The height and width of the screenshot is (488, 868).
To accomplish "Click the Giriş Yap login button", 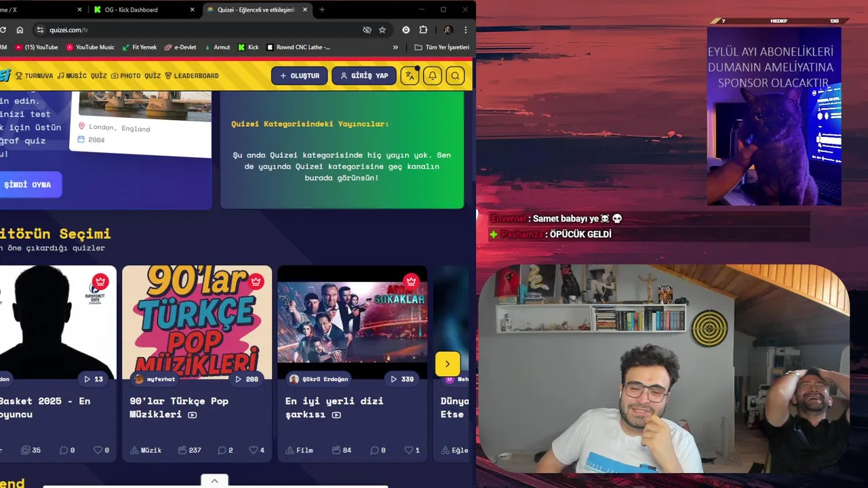I will click(364, 76).
